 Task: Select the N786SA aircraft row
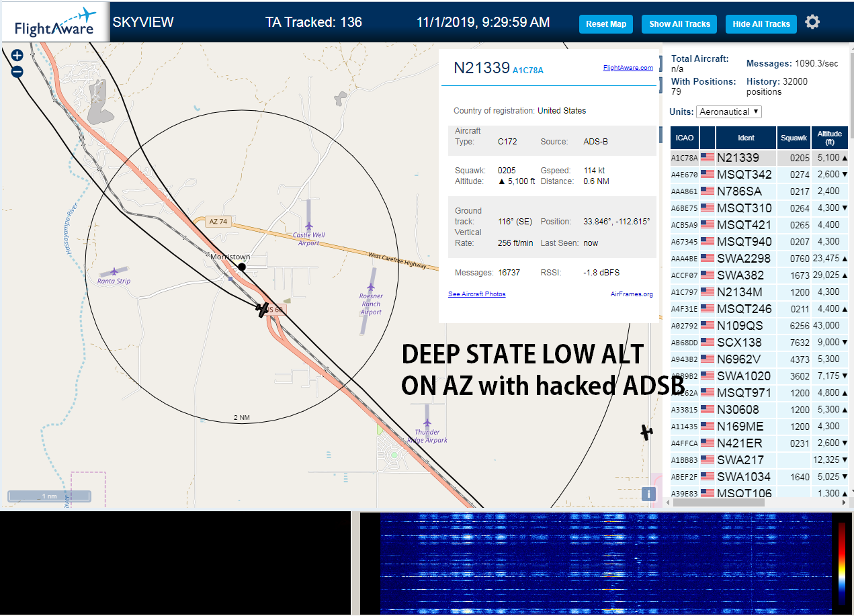[x=759, y=191]
